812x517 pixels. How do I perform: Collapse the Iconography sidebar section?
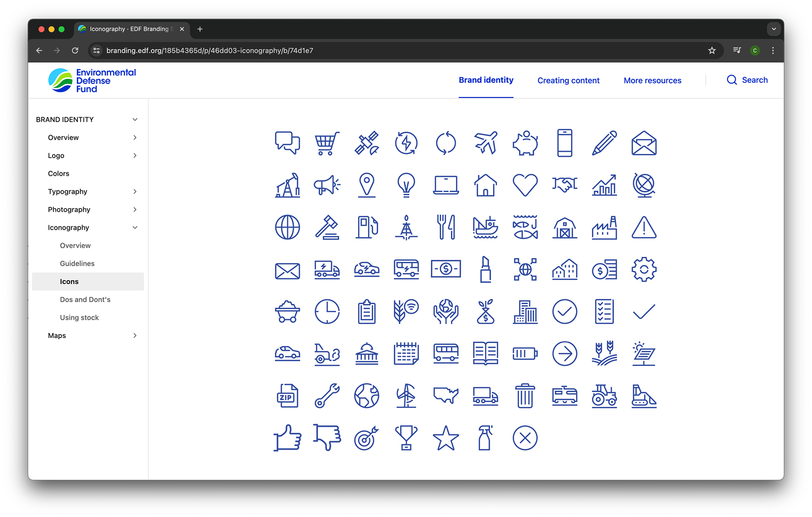[x=135, y=228]
